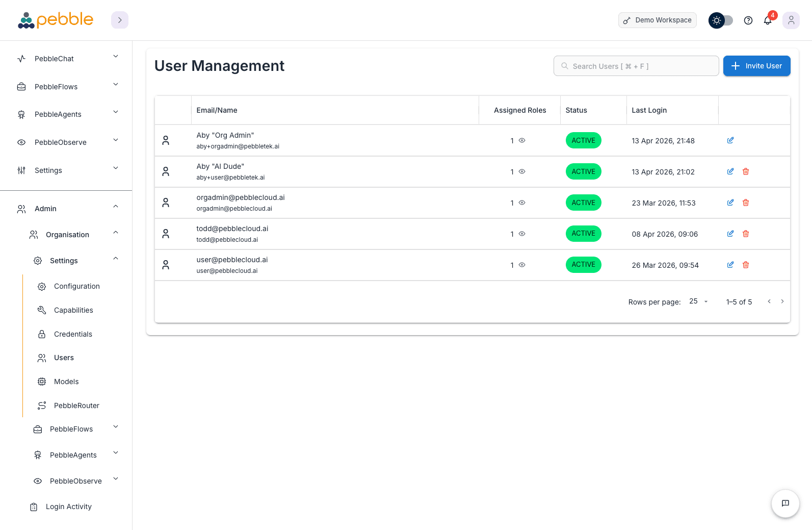The image size is (812, 530).
Task: Open the feedback chat bubble button
Action: [x=785, y=503]
